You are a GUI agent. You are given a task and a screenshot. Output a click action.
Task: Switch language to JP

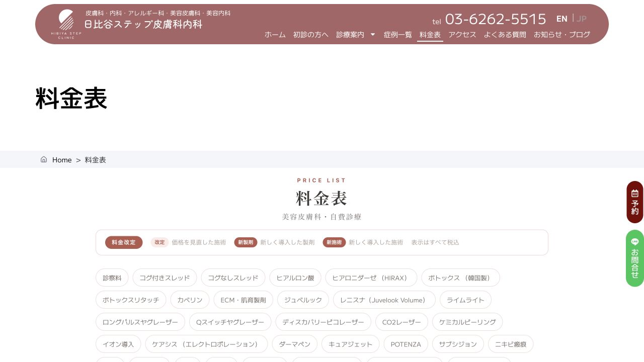(582, 19)
